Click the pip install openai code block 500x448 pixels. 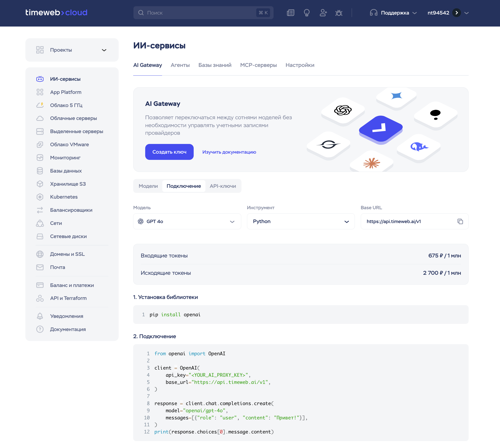pyautogui.click(x=301, y=315)
